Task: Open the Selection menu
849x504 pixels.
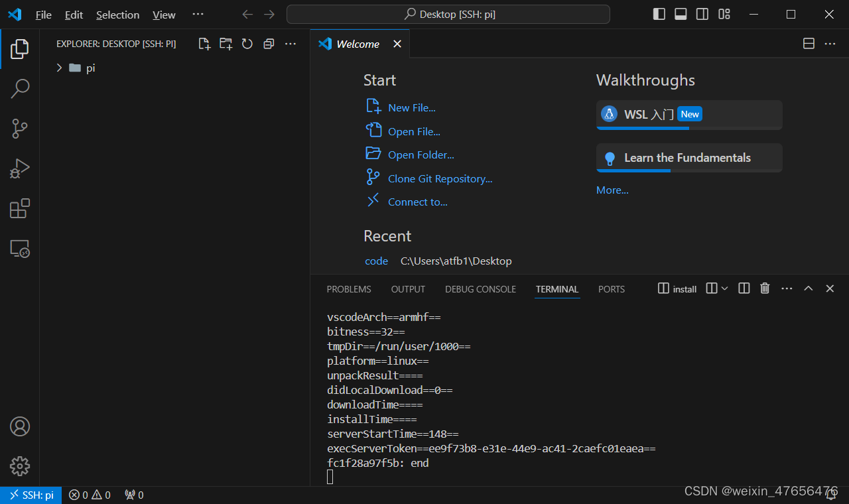Action: pos(117,15)
